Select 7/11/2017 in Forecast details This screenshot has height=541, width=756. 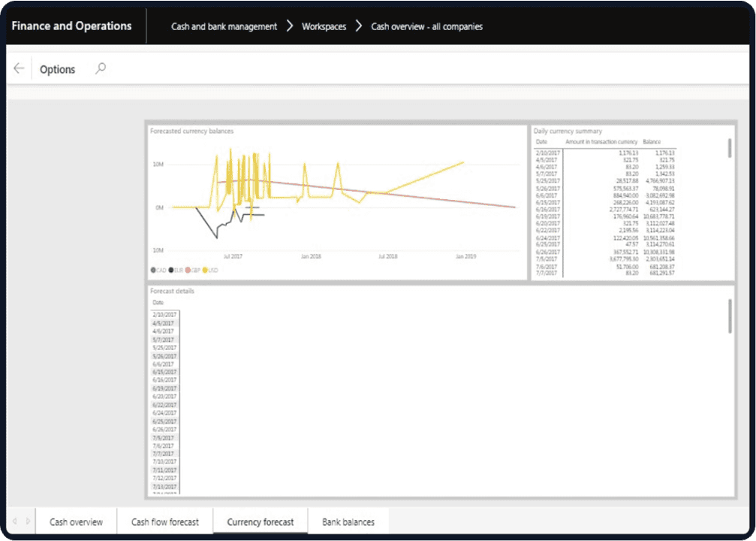coord(164,470)
